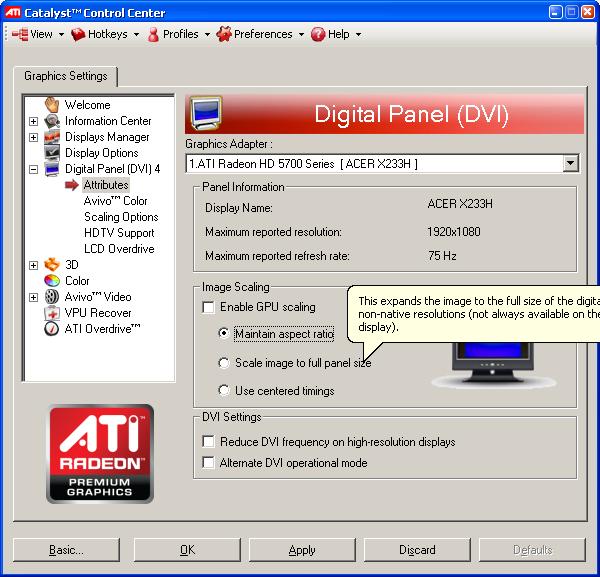Click the red Hotkeys icon
600x577 pixels.
click(78, 34)
